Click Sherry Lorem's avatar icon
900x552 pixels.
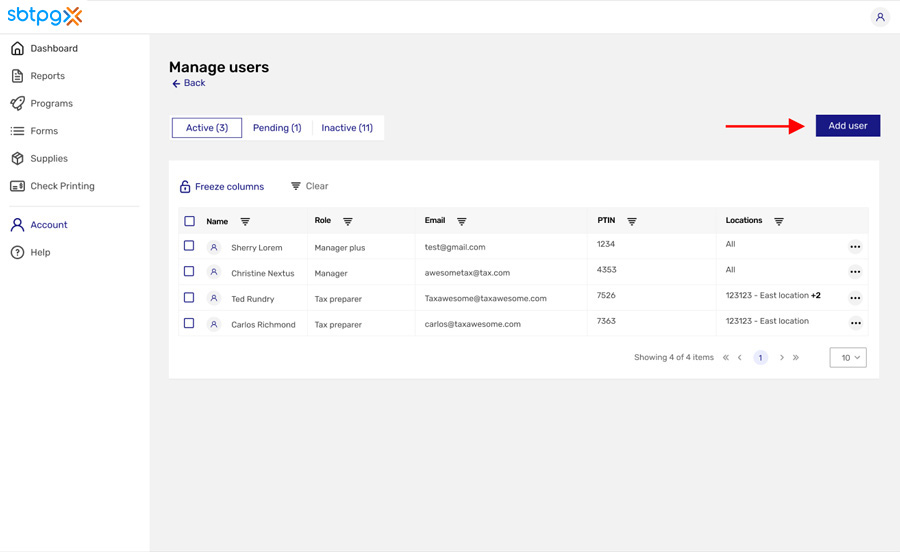214,247
